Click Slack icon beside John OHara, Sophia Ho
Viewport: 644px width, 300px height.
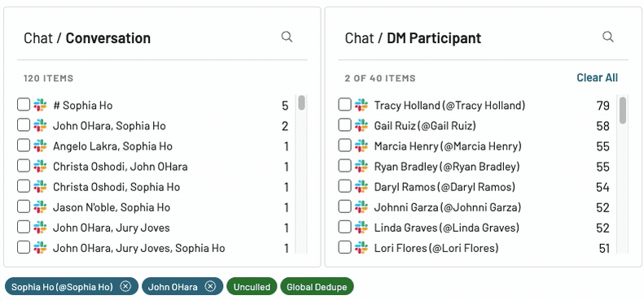click(40, 125)
